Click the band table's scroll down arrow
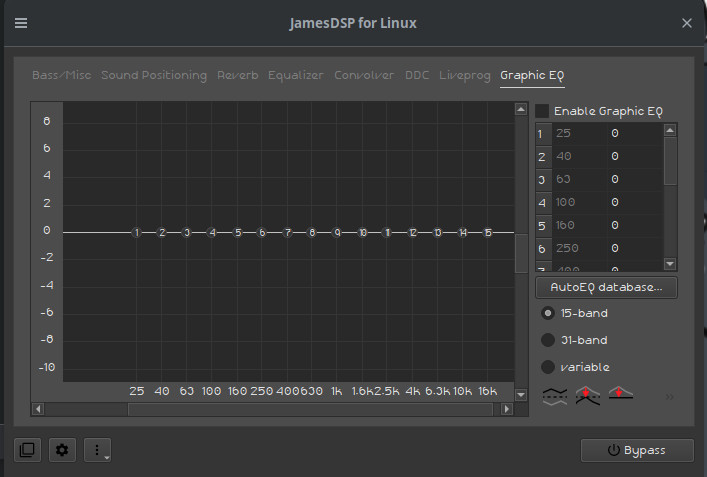Image resolution: width=707 pixels, height=477 pixels. pyautogui.click(x=670, y=264)
